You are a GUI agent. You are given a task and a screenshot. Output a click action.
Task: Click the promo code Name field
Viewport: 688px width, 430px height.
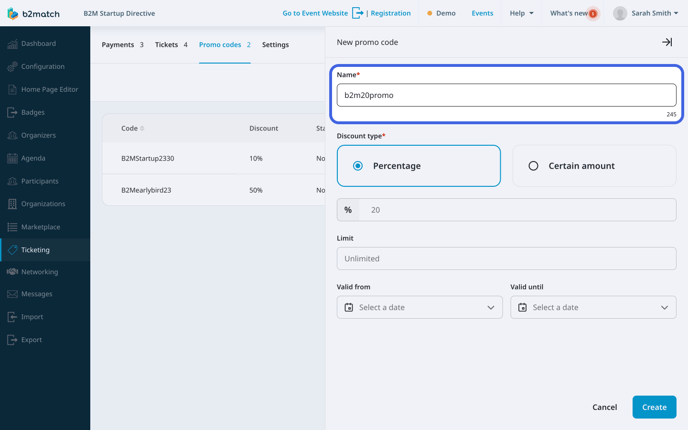click(506, 95)
